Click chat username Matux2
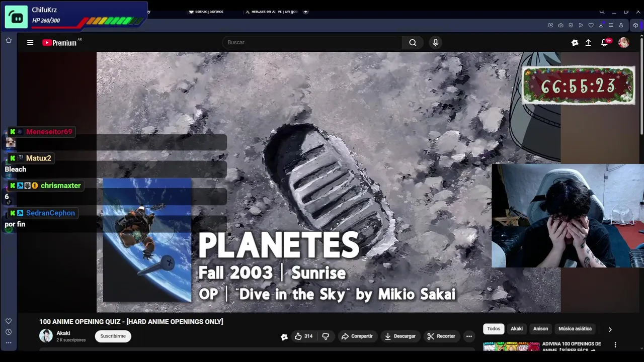This screenshot has height=362, width=644. tap(39, 158)
